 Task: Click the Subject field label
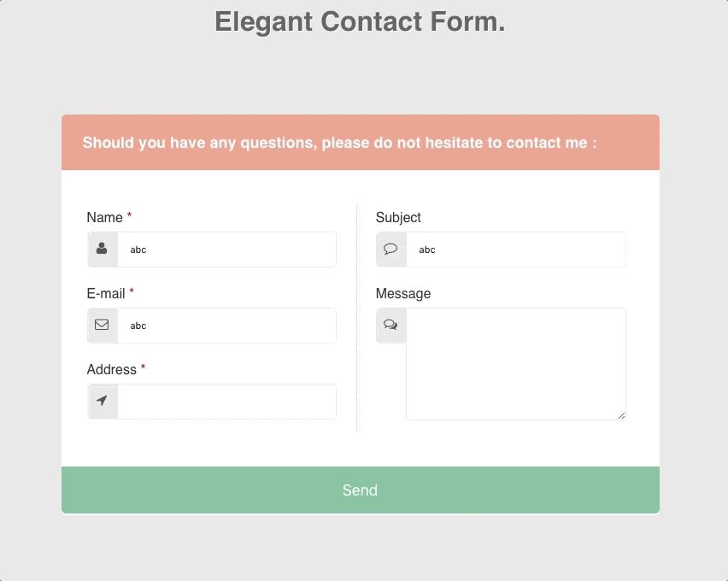398,217
